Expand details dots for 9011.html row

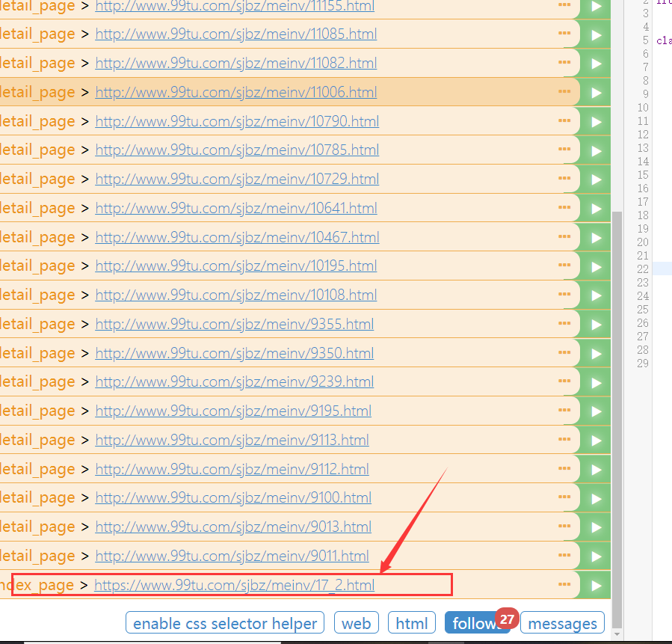click(x=564, y=555)
